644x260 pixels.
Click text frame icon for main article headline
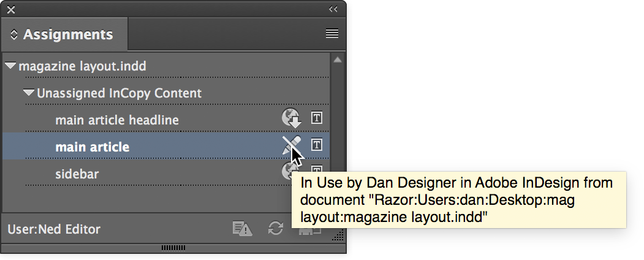pyautogui.click(x=316, y=118)
